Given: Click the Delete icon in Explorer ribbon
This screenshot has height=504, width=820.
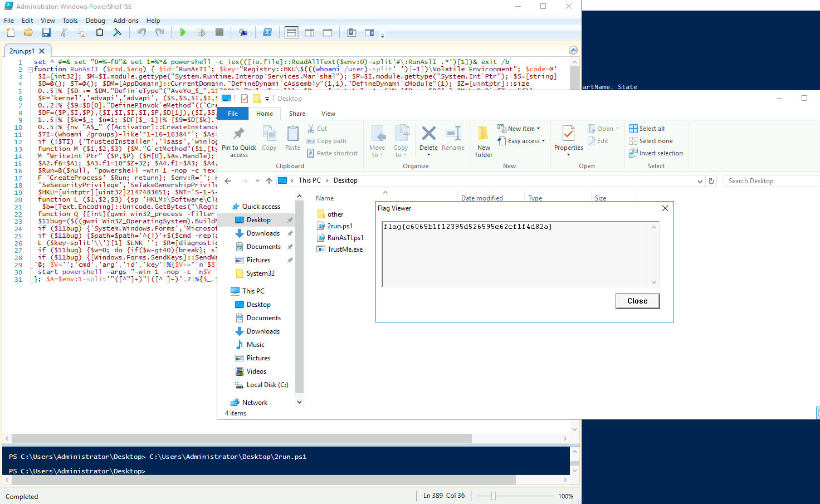Looking at the screenshot, I should point(428,139).
